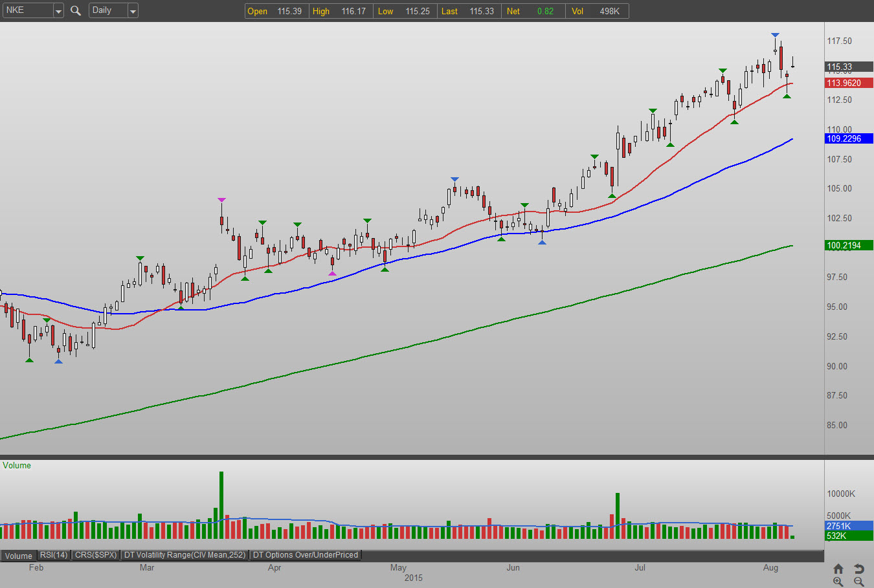Screen dimensions: 874x588
Task: Click the Net change value 0.82
Action: (x=545, y=11)
